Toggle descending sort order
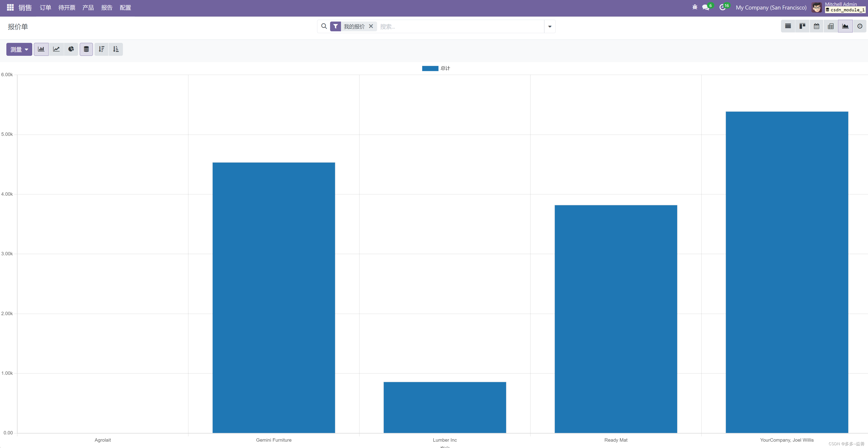This screenshot has height=448, width=868. 101,49
